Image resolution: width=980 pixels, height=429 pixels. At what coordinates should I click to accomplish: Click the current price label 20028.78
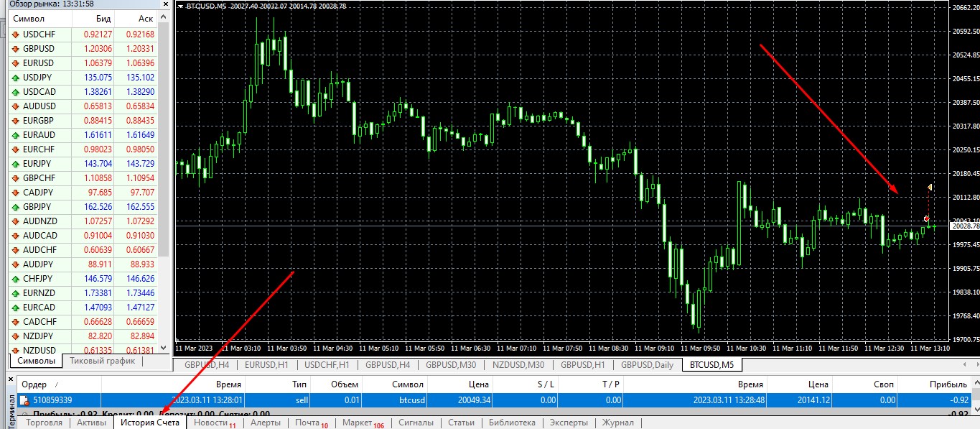click(x=964, y=226)
